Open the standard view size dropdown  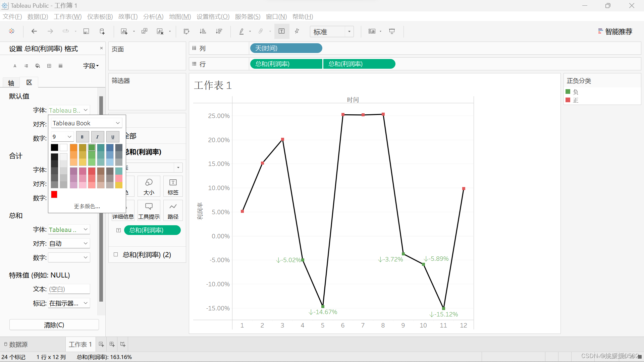coord(349,32)
